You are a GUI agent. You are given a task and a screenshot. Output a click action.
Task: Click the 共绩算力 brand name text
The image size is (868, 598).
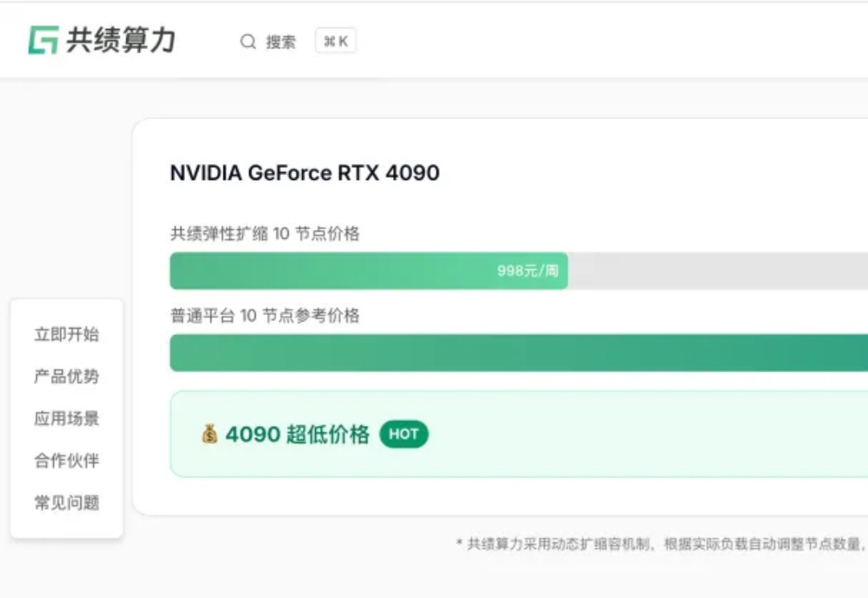(x=121, y=40)
